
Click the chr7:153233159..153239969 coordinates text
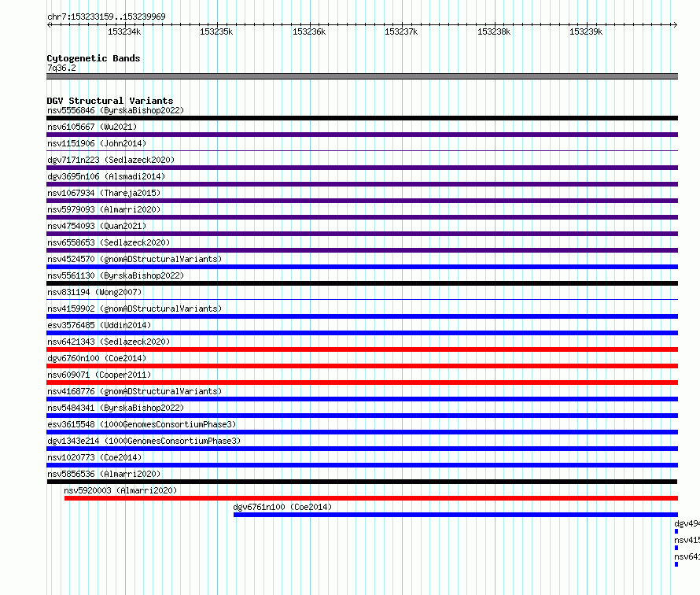(106, 17)
